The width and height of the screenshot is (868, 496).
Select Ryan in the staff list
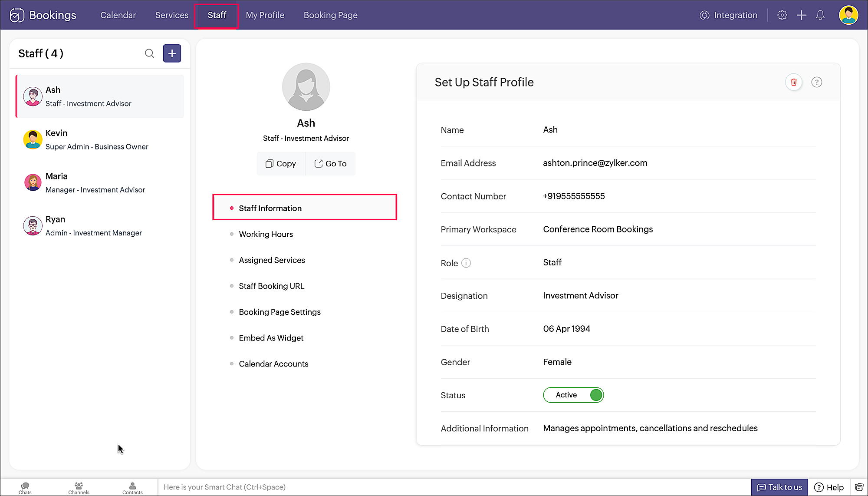tap(100, 226)
